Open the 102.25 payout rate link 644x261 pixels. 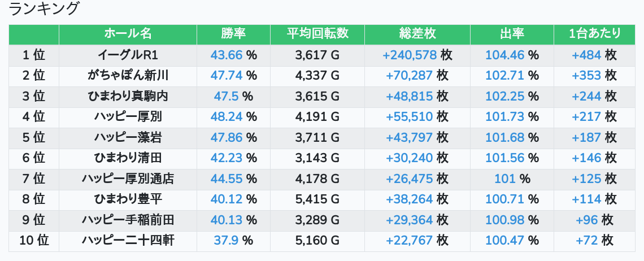(504, 97)
